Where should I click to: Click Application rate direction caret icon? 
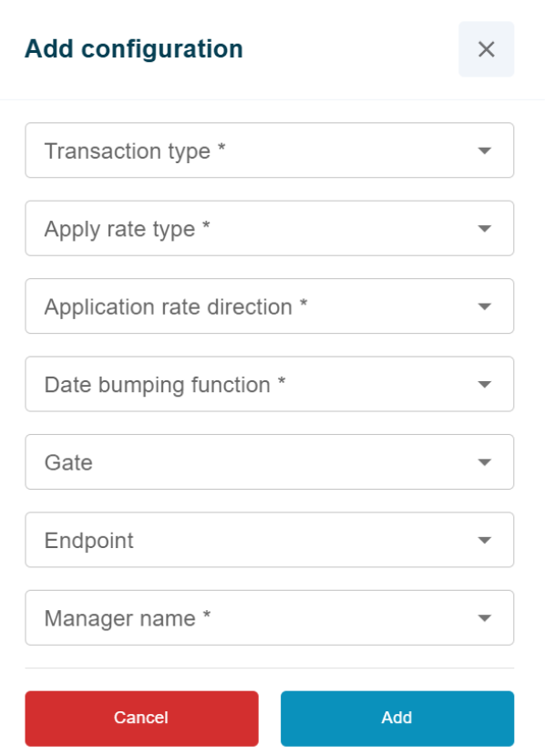coord(484,306)
